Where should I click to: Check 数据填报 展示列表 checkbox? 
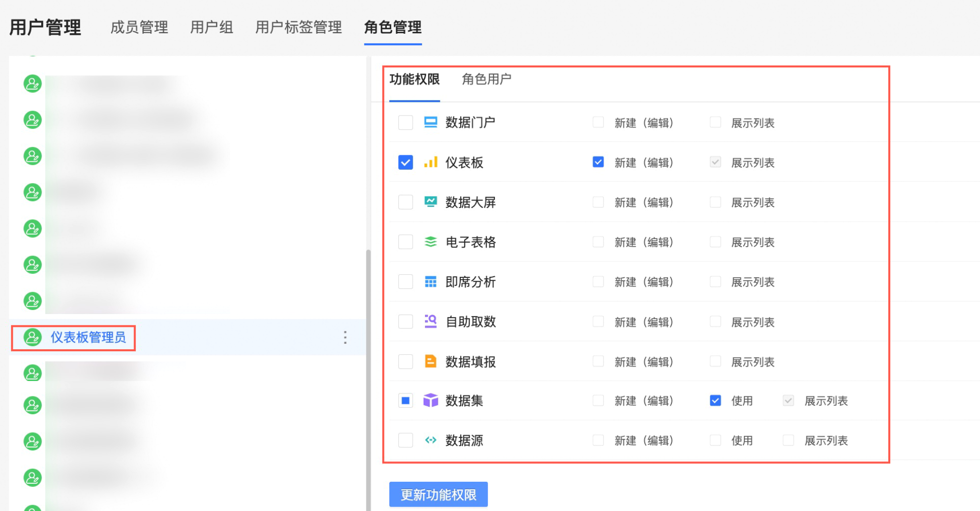click(x=715, y=361)
